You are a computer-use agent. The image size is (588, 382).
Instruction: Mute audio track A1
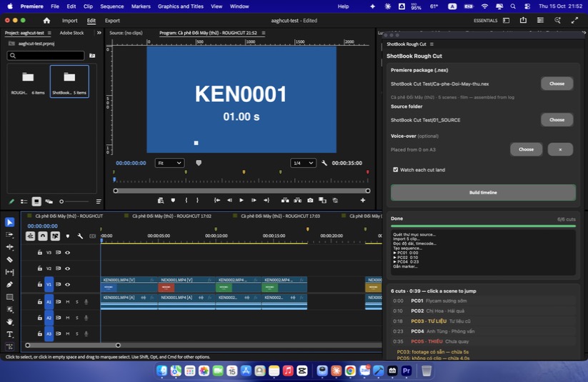pyautogui.click(x=68, y=302)
